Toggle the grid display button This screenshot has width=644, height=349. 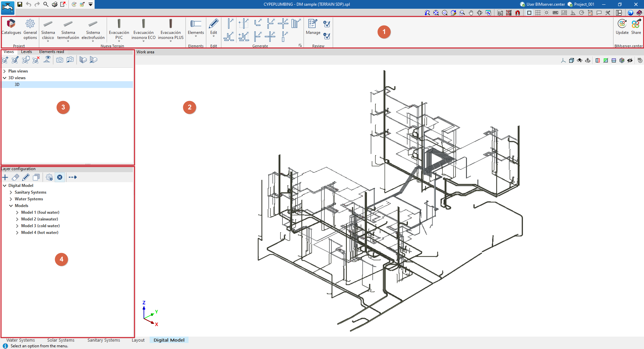click(x=538, y=13)
